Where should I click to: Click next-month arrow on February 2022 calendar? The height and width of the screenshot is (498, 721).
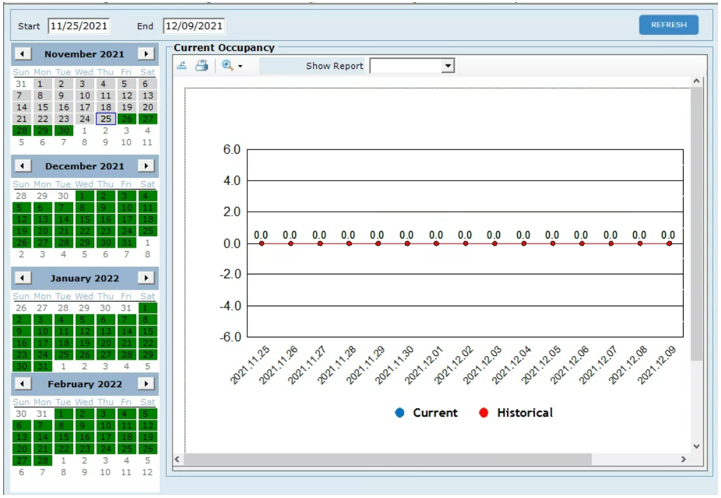coord(146,383)
